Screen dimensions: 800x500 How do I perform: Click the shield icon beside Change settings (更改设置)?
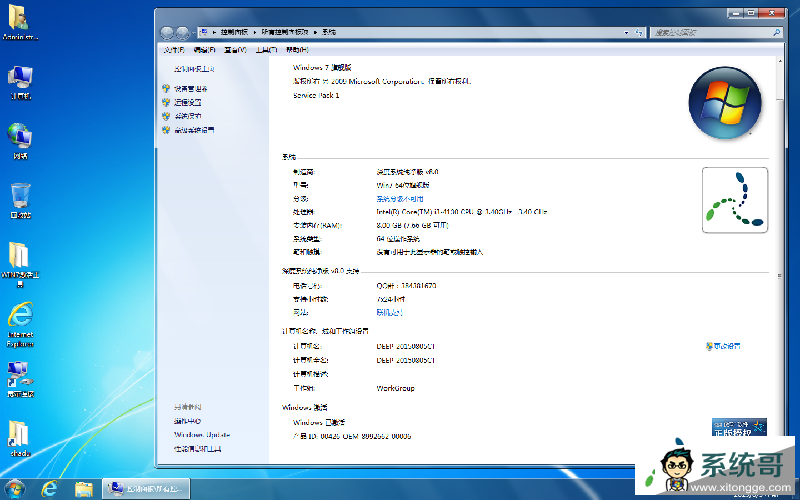tap(709, 346)
